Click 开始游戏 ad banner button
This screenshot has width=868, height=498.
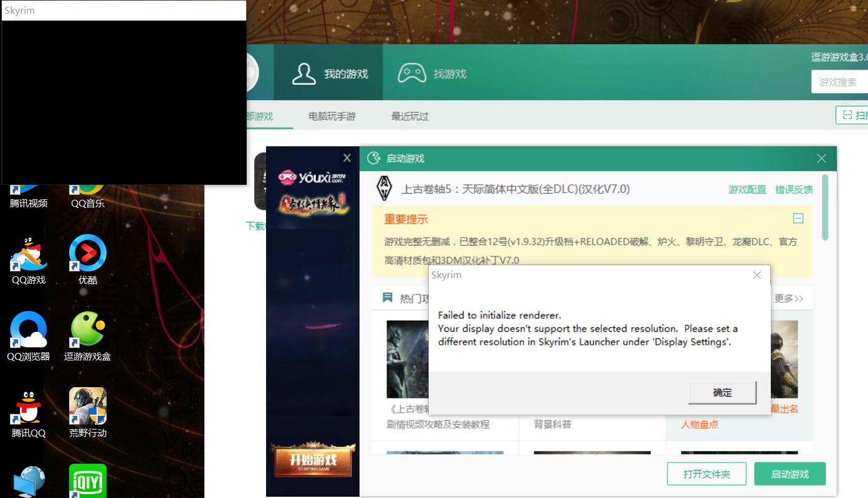point(313,461)
